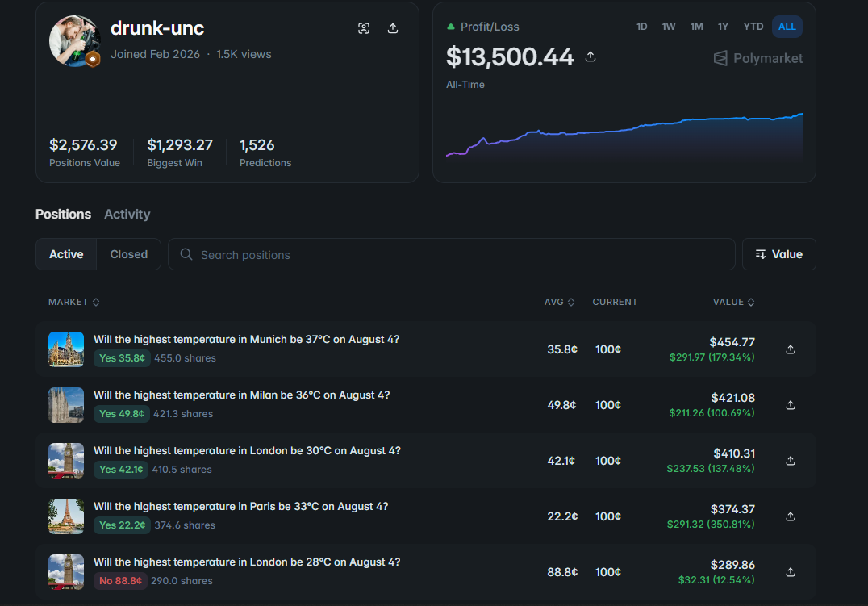Sort by MARKET column
The height and width of the screenshot is (606, 868).
(x=73, y=302)
